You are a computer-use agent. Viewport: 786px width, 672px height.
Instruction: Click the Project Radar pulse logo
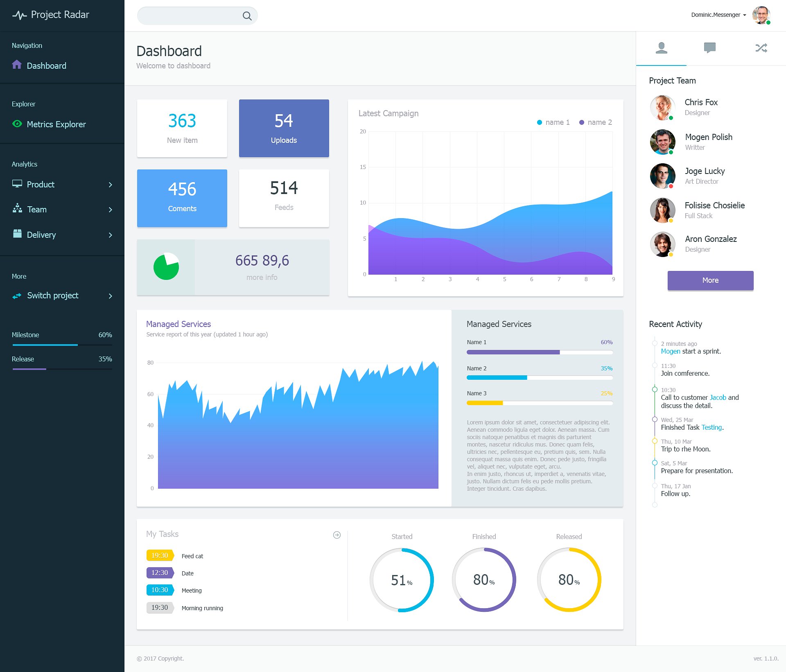pyautogui.click(x=19, y=16)
